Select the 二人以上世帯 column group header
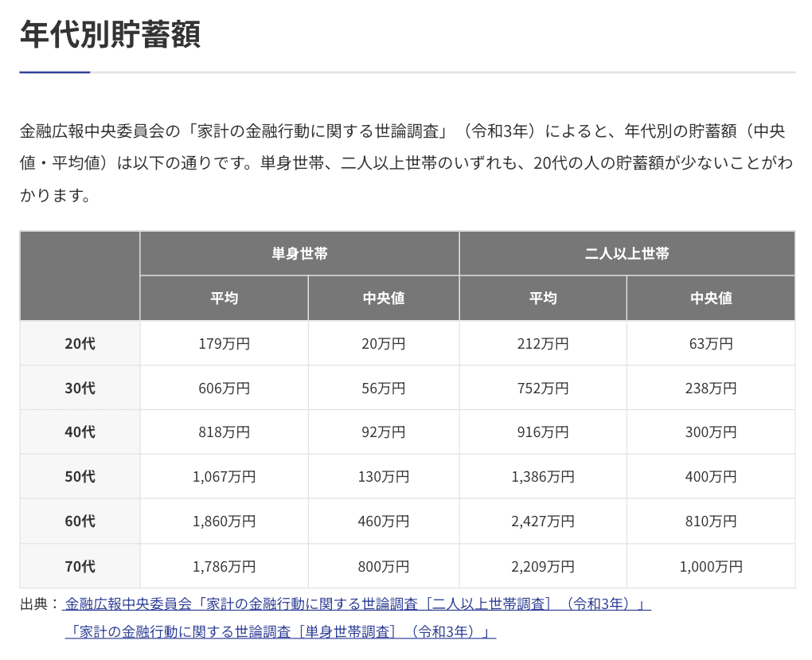The width and height of the screenshot is (812, 660). pyautogui.click(x=627, y=254)
